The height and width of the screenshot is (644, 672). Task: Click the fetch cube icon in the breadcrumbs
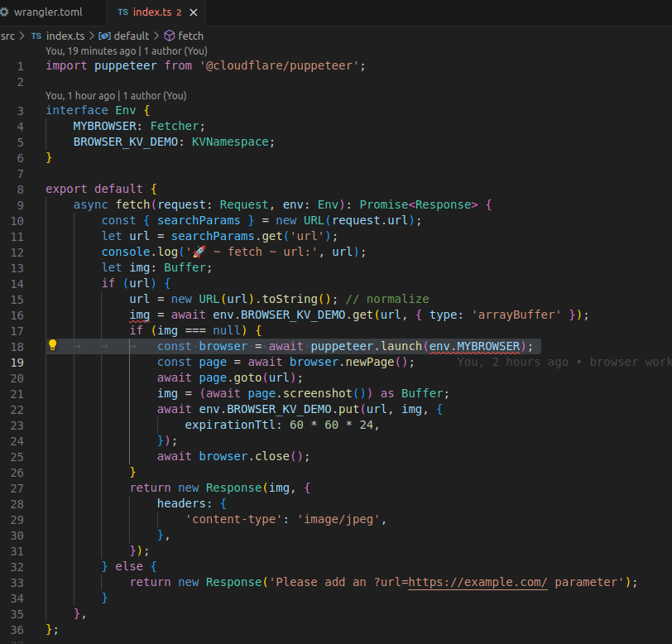click(x=167, y=36)
